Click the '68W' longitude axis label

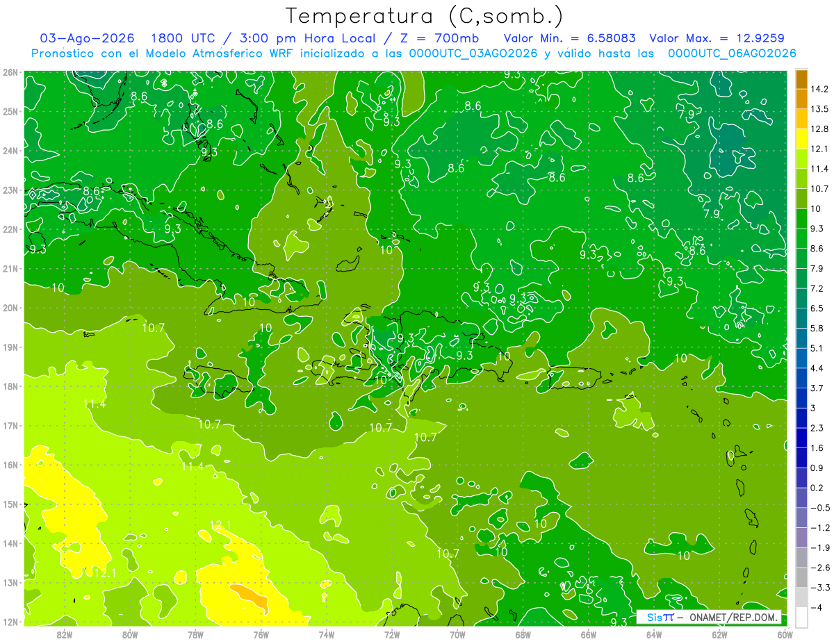click(x=523, y=634)
